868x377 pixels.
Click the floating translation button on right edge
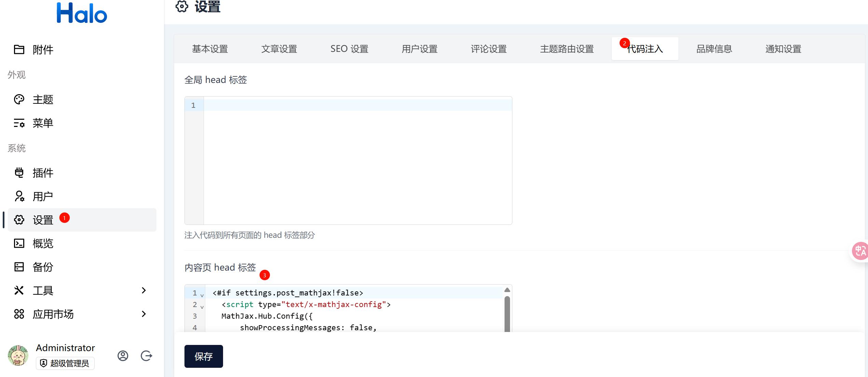(861, 251)
